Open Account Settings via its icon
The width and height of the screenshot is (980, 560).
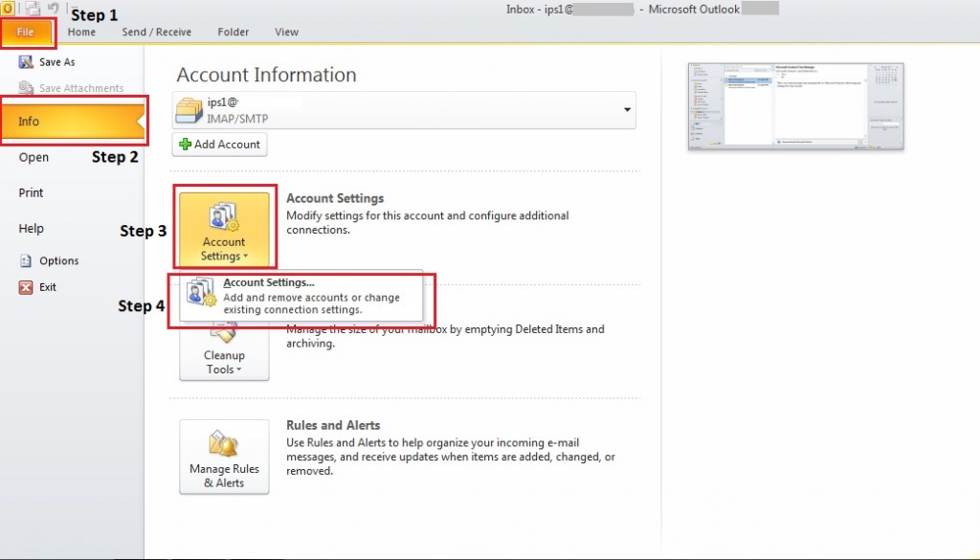224,214
